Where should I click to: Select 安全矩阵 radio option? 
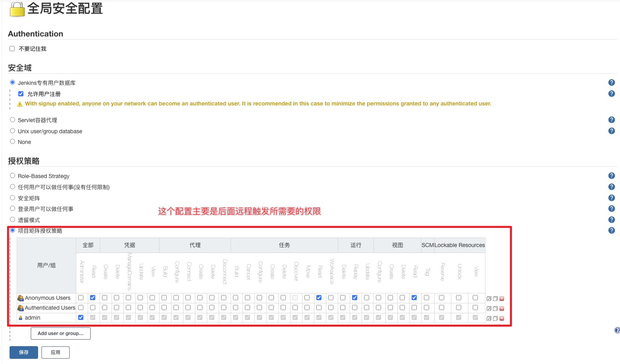tap(12, 197)
